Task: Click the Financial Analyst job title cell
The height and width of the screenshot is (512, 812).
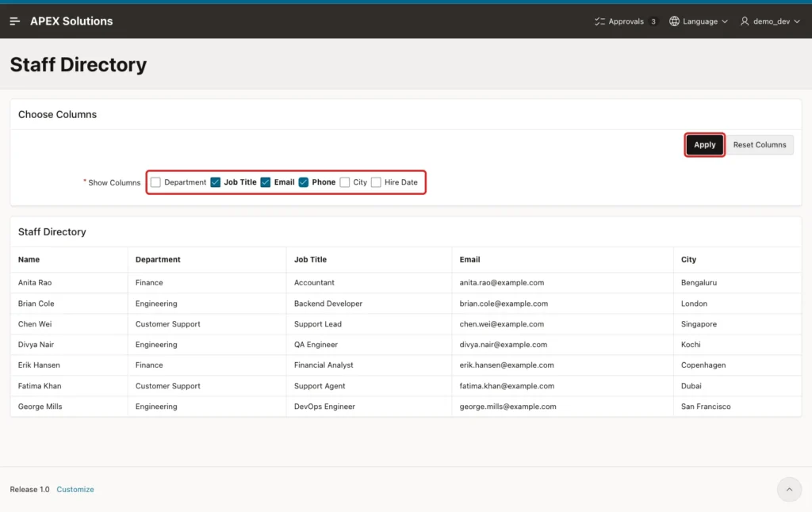Action: [369, 365]
